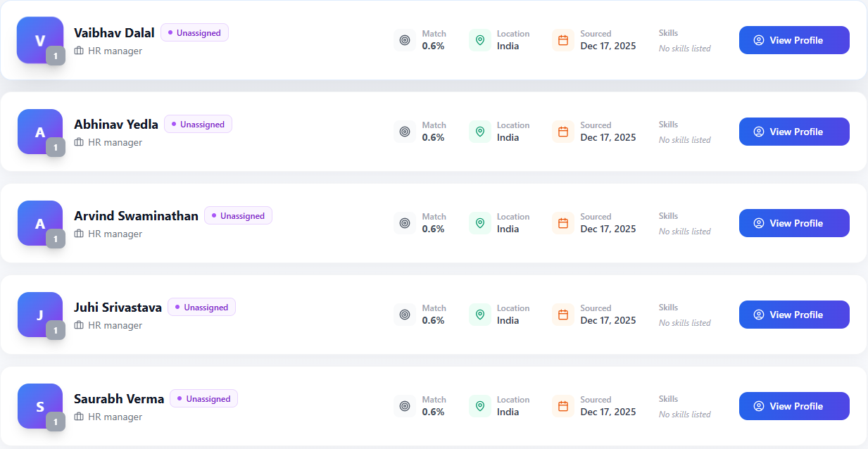This screenshot has width=868, height=449.
Task: Click the match target icon for Arvind Swaminathan
Action: coord(405,223)
